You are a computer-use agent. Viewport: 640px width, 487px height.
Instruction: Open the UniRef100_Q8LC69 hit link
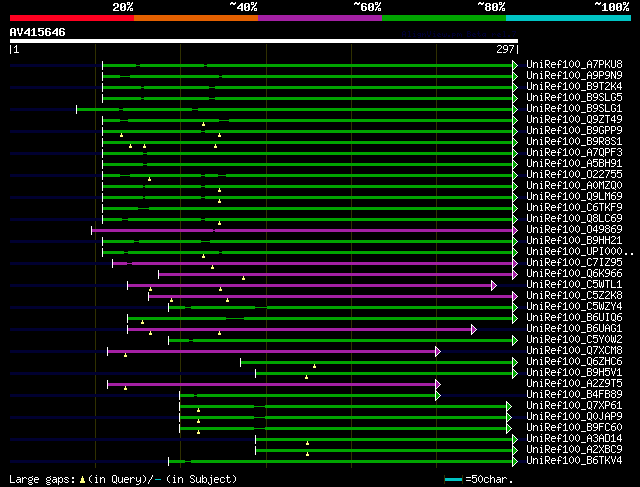pyautogui.click(x=574, y=219)
